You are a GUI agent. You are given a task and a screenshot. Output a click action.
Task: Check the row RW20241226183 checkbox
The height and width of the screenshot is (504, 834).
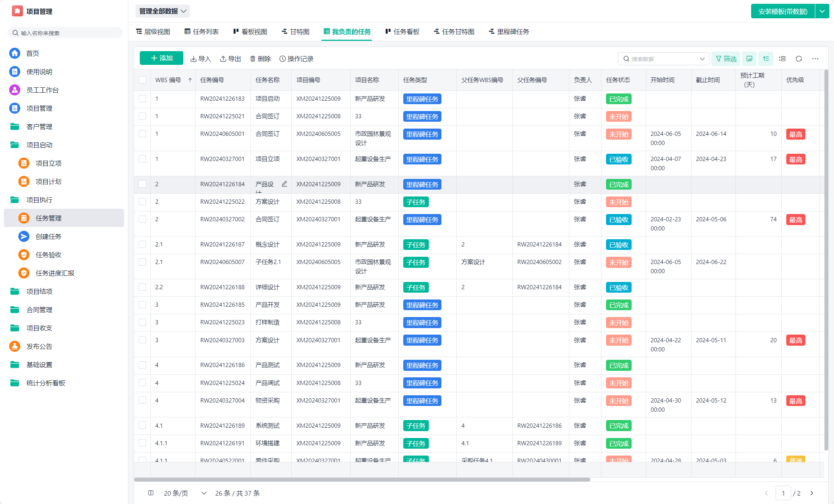(142, 98)
